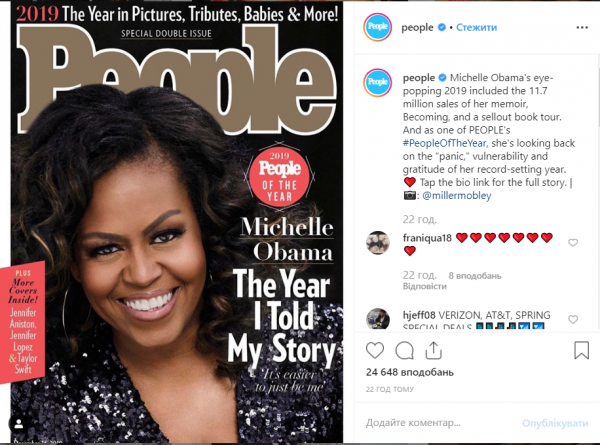The height and width of the screenshot is (445, 600).
Task: Publish the comment with Опублікувати
Action: 555,423
